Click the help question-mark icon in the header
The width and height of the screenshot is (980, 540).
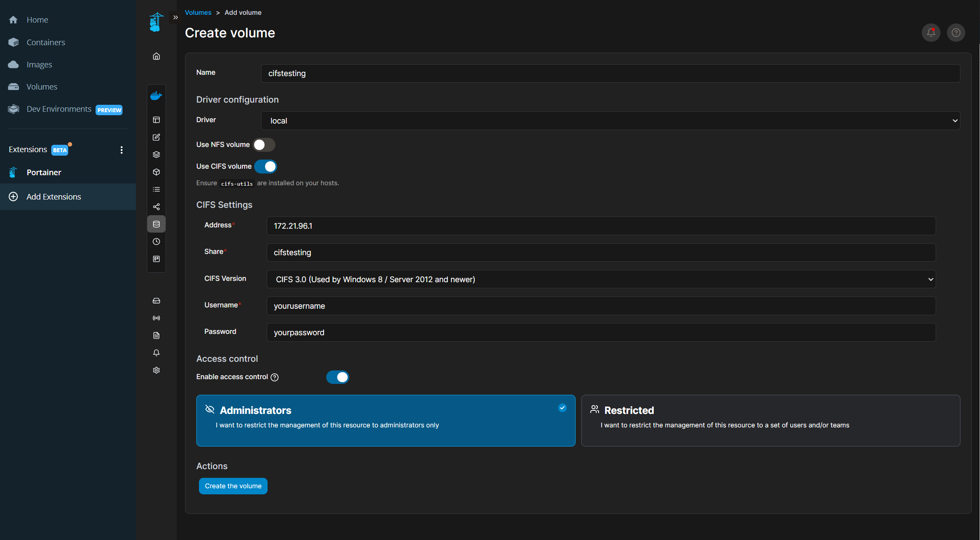coord(956,33)
